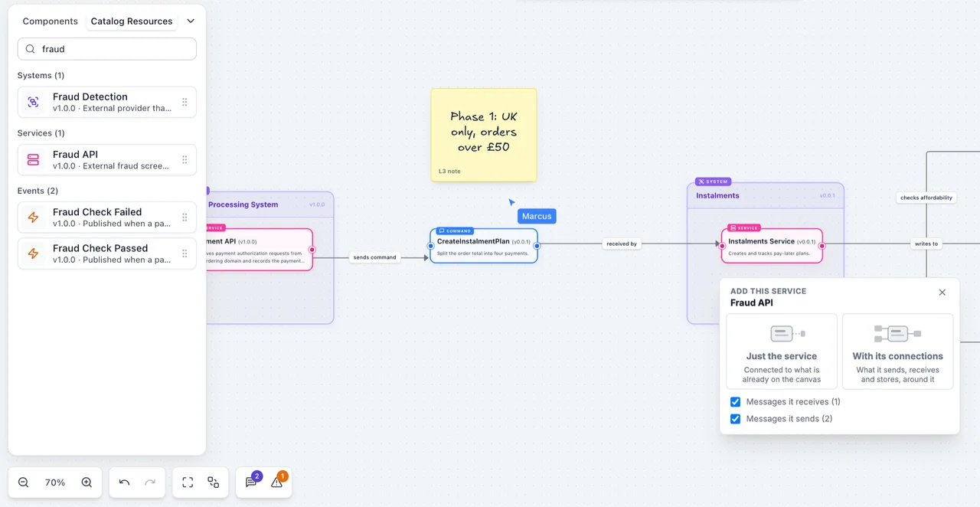Zoom out the canvas

point(23,482)
